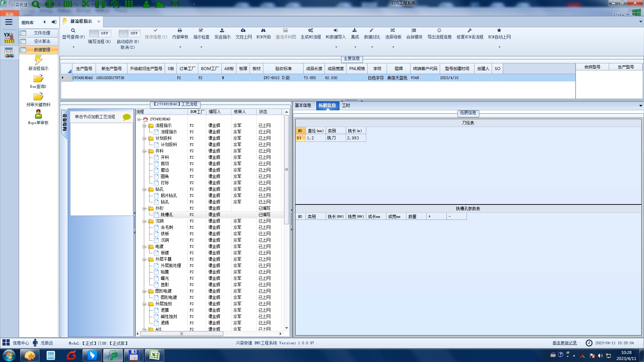Viewport: 644px width, 362px height.
Task: Click the ECN升级 toolbar icon
Action: (263, 31)
